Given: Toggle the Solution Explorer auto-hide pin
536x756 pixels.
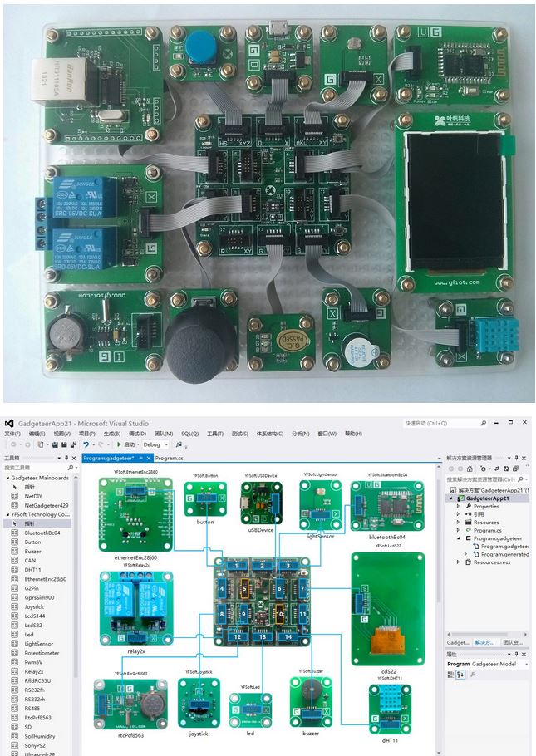Looking at the screenshot, I should (x=516, y=458).
